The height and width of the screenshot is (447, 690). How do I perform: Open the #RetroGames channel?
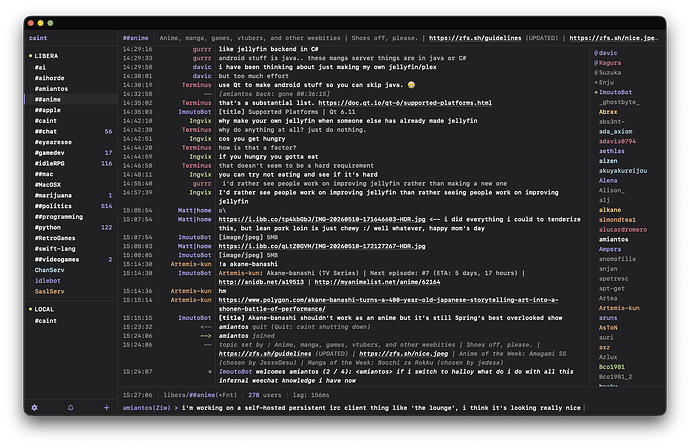click(x=55, y=238)
